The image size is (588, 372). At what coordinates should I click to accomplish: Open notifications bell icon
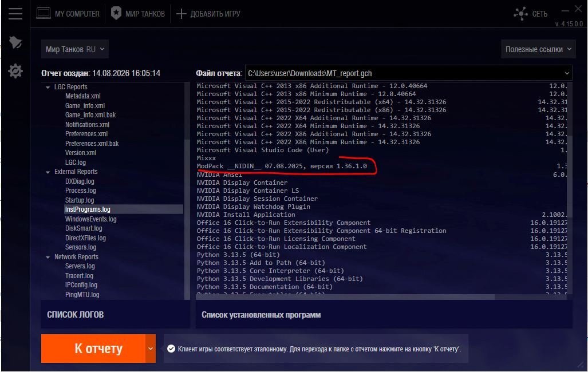point(15,42)
